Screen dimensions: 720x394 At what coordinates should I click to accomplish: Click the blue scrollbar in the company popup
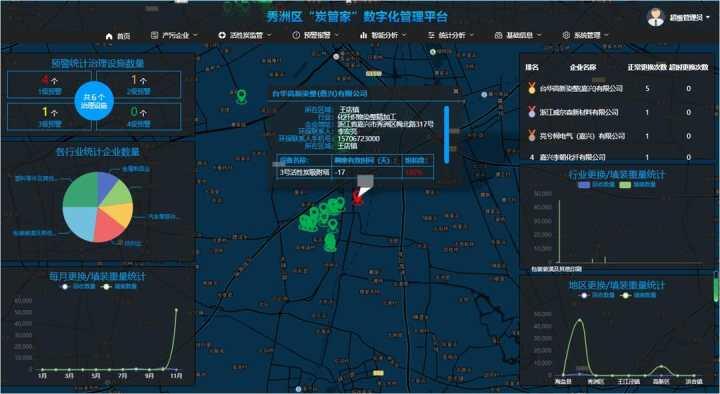(x=446, y=135)
